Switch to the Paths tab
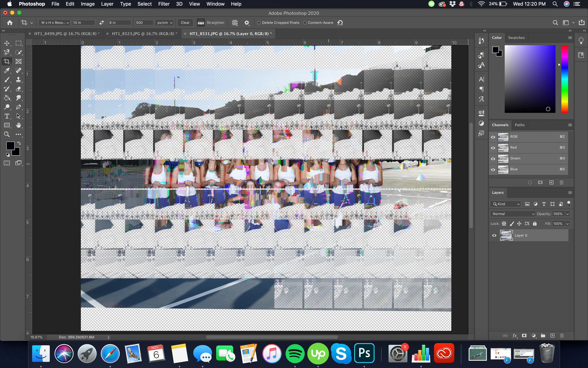The image size is (588, 368). (519, 125)
